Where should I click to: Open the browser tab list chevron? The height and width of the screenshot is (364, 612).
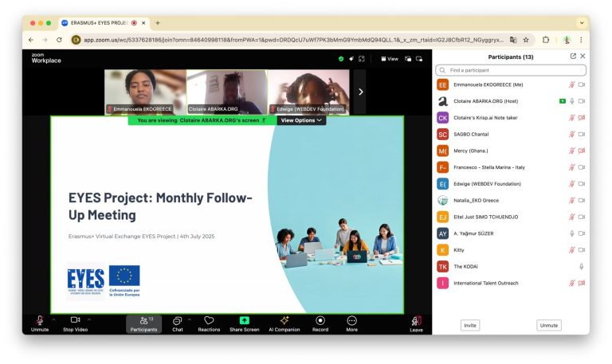click(582, 23)
